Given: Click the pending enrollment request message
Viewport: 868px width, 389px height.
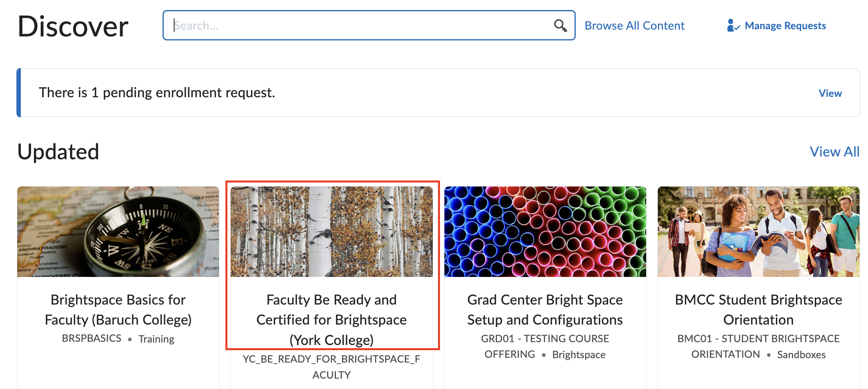Looking at the screenshot, I should pyautogui.click(x=157, y=92).
